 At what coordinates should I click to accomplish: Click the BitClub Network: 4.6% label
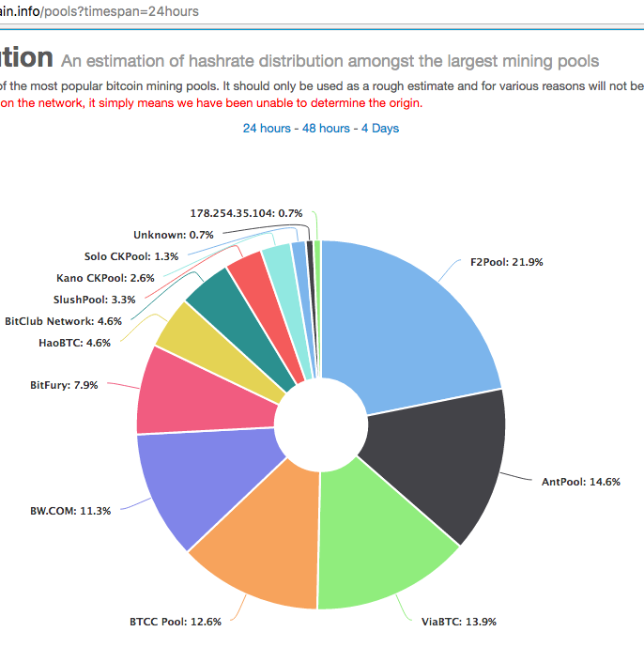[x=63, y=321]
